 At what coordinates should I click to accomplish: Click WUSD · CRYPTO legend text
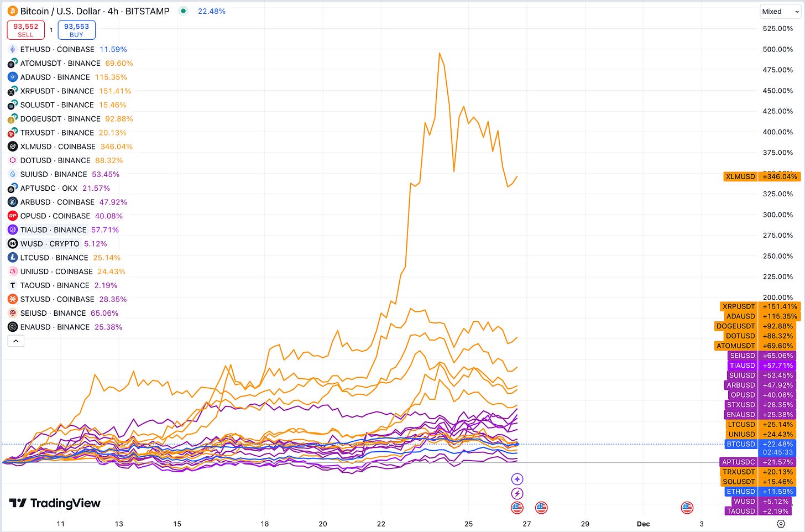point(50,243)
